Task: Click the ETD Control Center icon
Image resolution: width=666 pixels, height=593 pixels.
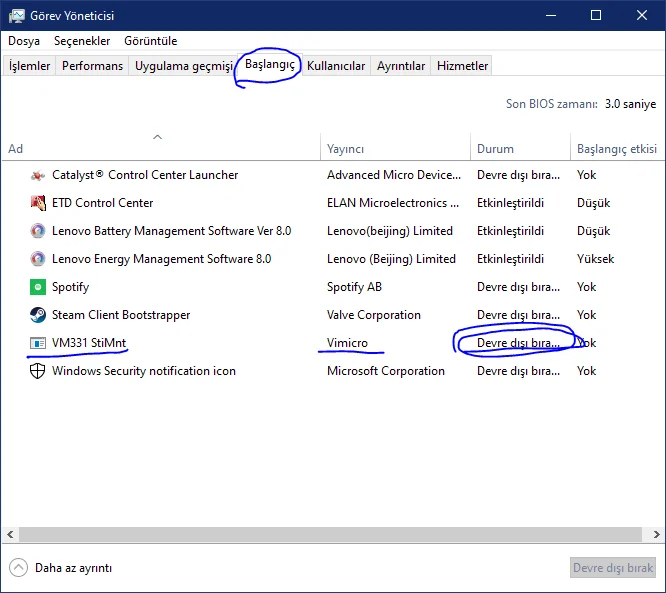Action: tap(38, 203)
